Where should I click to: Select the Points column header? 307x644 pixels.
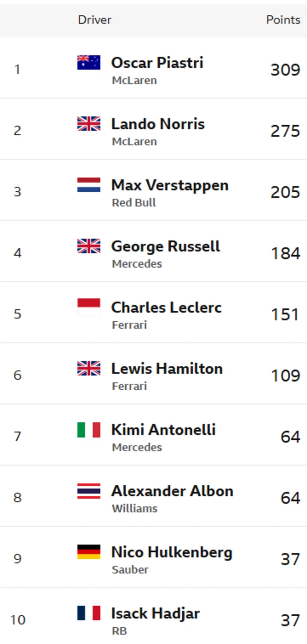[283, 20]
